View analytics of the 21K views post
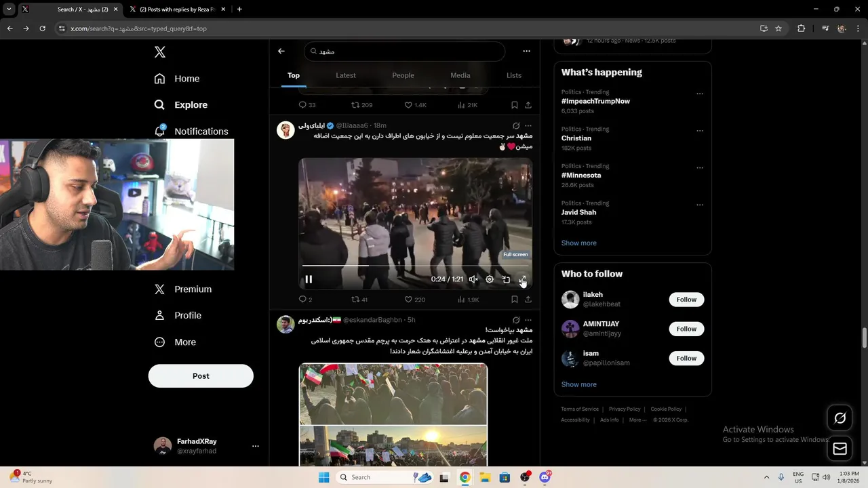This screenshot has width=868, height=488. pos(467,105)
